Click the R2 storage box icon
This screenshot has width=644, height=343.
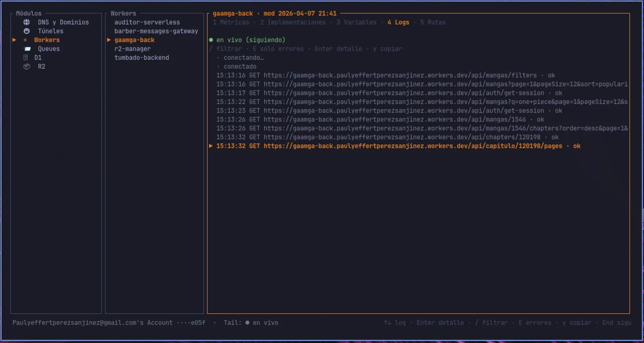[27, 66]
